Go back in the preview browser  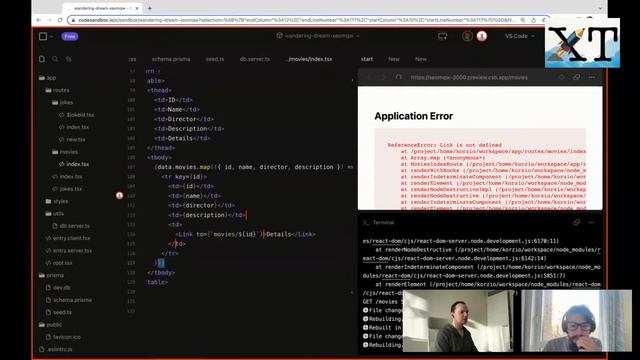coord(369,77)
